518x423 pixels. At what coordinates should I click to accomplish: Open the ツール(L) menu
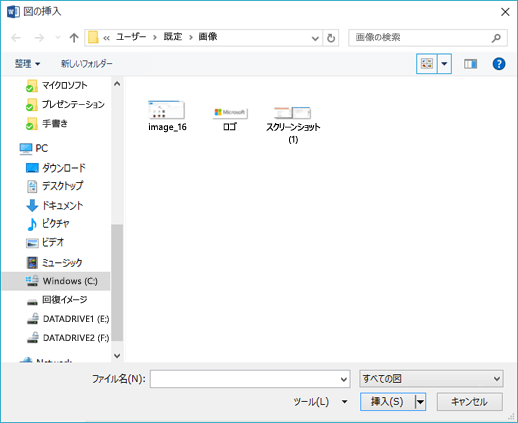click(x=320, y=402)
